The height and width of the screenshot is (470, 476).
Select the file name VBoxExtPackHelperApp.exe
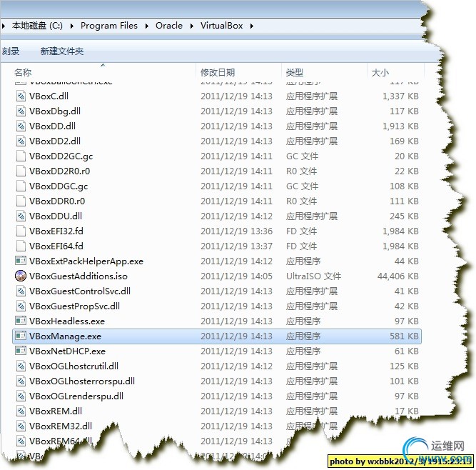(86, 261)
